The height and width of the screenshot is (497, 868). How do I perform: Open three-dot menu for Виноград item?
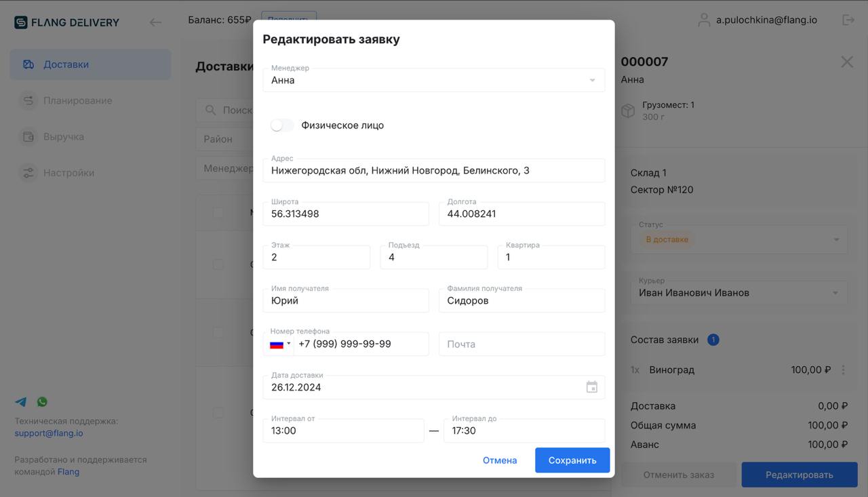tap(844, 370)
